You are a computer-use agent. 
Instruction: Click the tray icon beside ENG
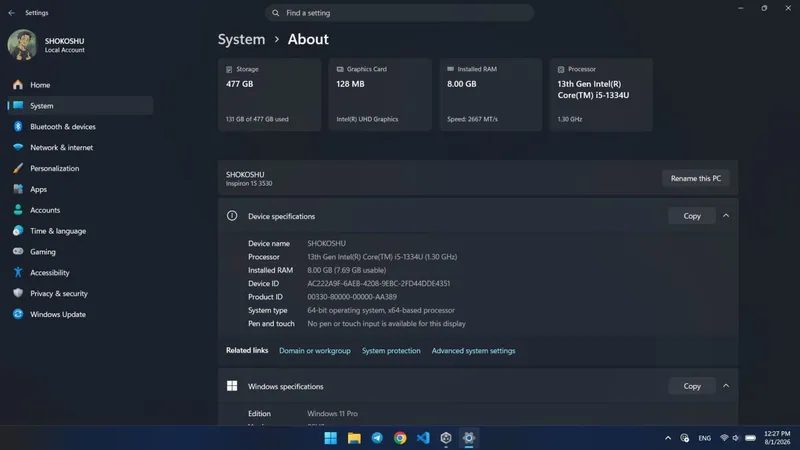685,438
